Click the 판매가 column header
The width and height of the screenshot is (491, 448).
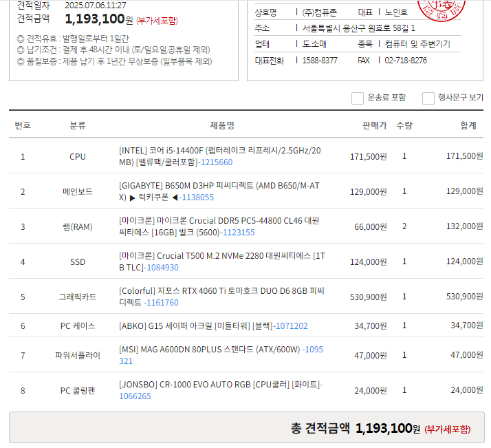[x=375, y=125]
